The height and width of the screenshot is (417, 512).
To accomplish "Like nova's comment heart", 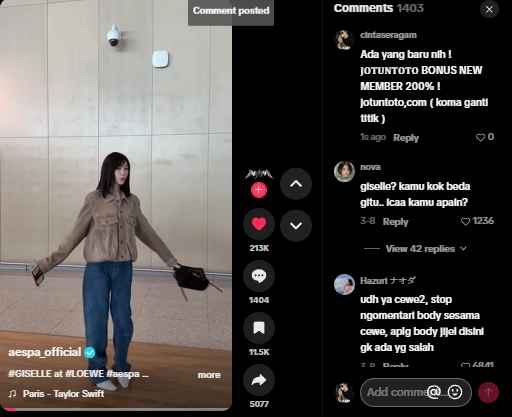I will coord(465,221).
